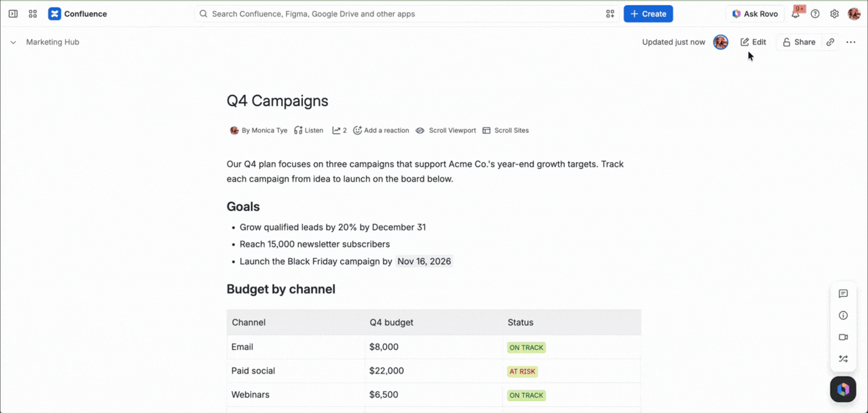Copy the page link icon
Image resolution: width=868 pixels, height=413 pixels.
pyautogui.click(x=830, y=42)
